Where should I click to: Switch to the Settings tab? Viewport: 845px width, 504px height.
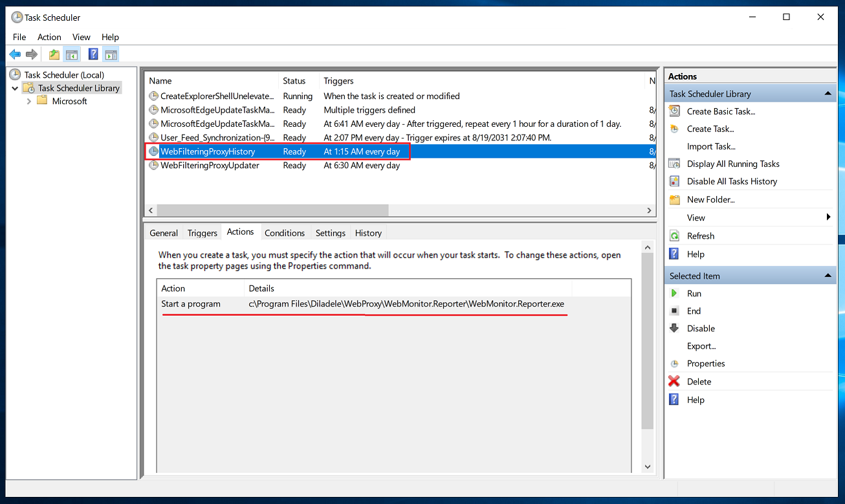[331, 233]
